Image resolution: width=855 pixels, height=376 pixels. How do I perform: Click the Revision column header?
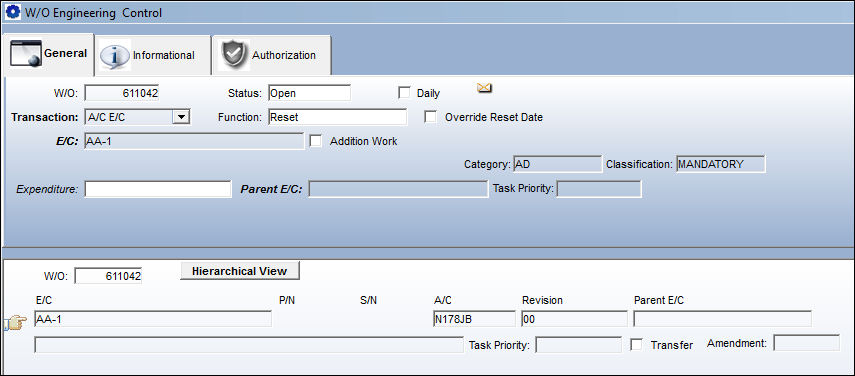tap(543, 300)
